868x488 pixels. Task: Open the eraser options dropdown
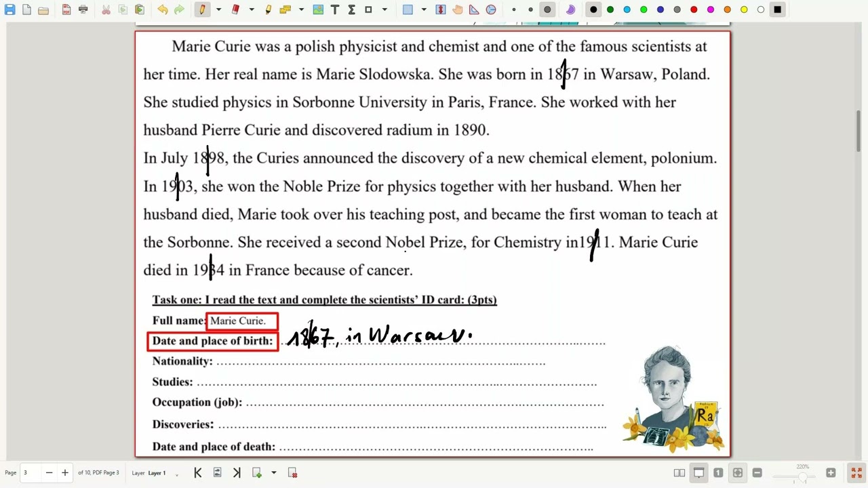[x=252, y=9]
